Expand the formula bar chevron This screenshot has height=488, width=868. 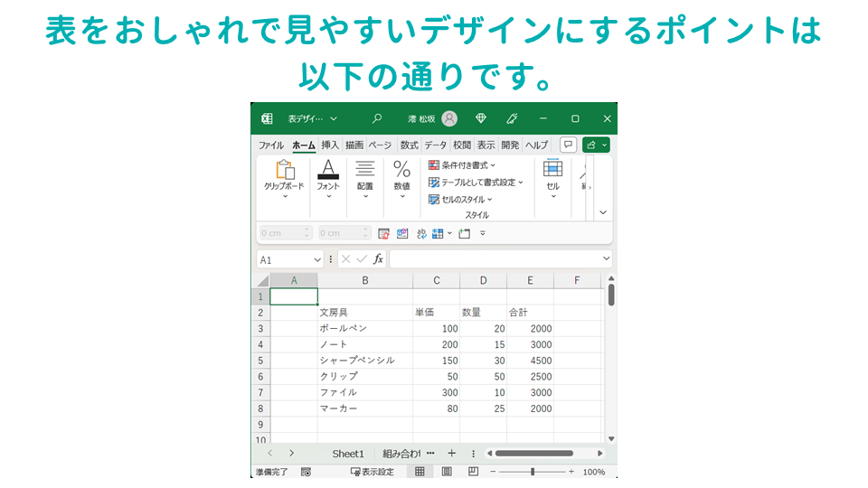[x=606, y=258]
